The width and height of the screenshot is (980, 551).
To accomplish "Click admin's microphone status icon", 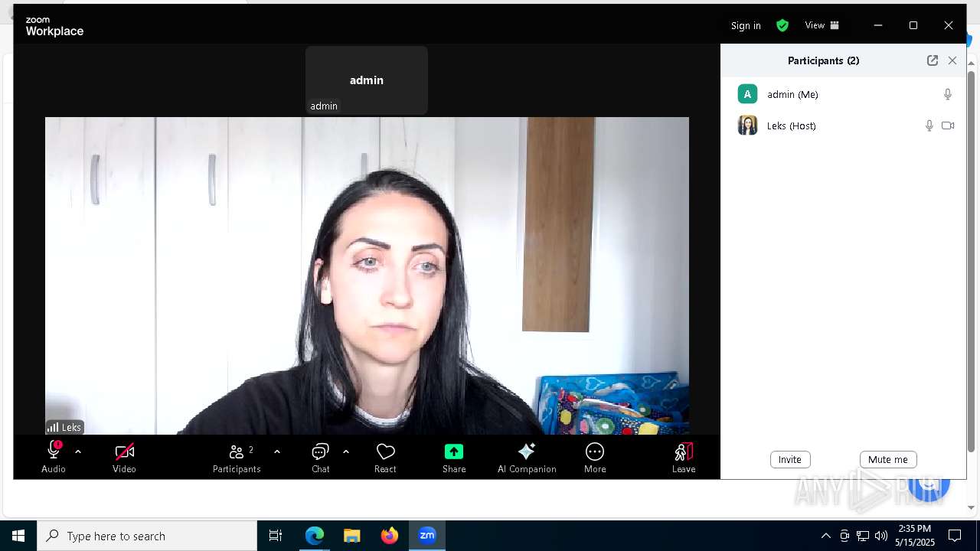I will point(948,94).
